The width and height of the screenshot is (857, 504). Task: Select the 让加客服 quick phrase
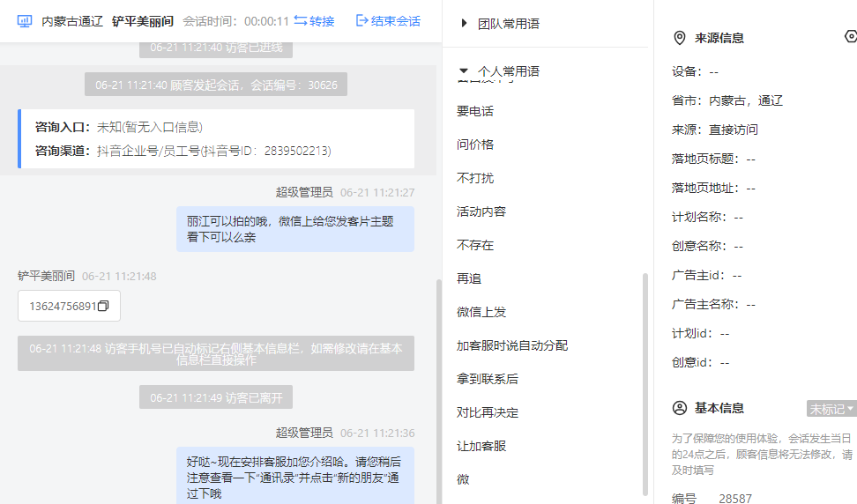pos(481,446)
